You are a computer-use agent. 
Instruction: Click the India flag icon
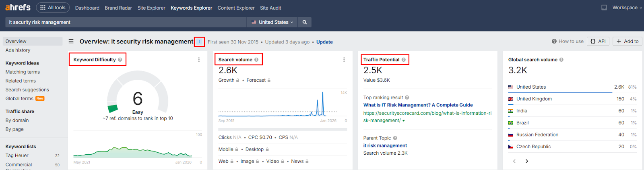pos(510,111)
